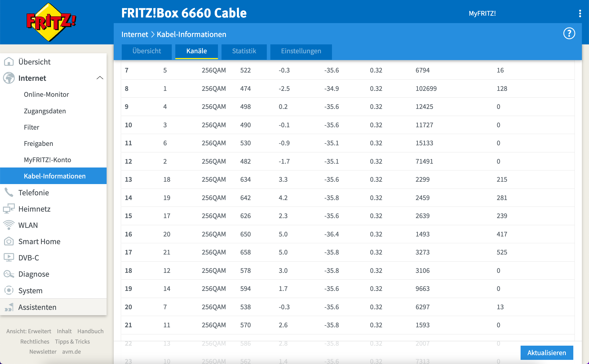Viewport: 589px width, 364px height.
Task: Click the value 71491 in row 12
Action: [x=424, y=161]
